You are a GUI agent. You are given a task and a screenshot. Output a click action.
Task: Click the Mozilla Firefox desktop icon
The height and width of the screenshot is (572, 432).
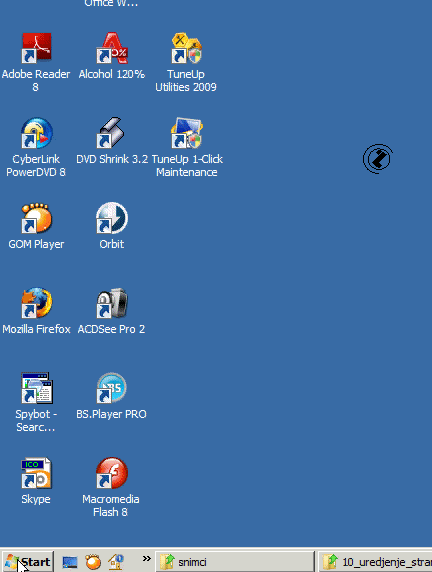[36, 303]
